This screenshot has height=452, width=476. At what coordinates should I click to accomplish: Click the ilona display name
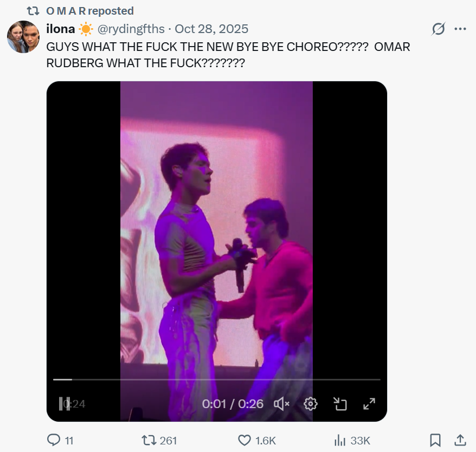click(x=61, y=29)
